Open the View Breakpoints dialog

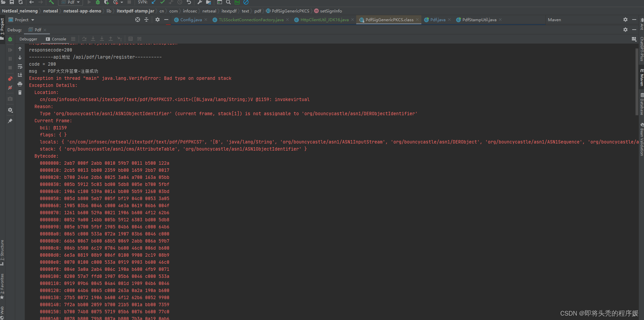[10, 78]
